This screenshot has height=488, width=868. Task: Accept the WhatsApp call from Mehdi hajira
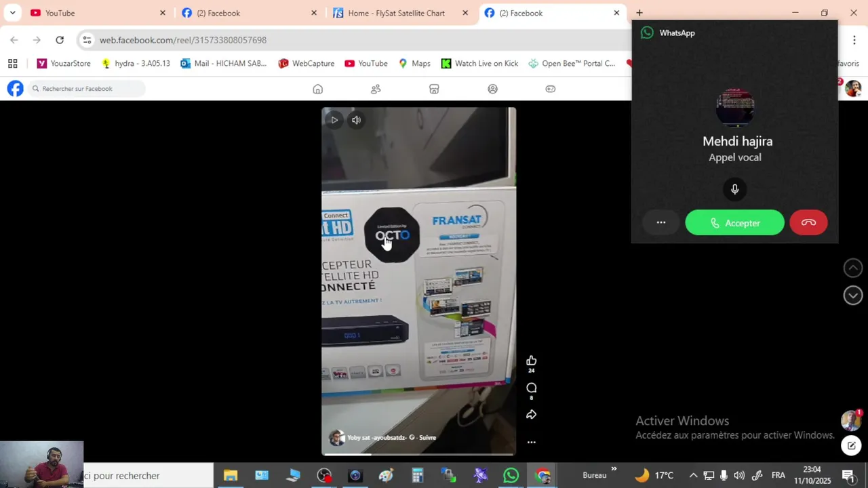[734, 223]
